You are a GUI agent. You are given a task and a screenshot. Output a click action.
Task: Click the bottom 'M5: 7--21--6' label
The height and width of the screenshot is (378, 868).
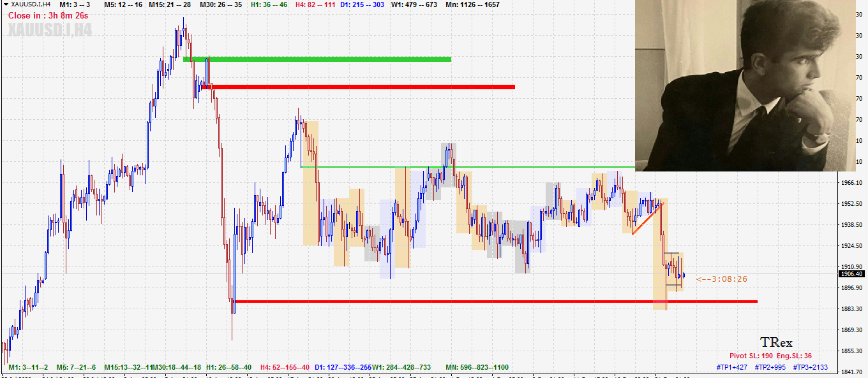(76, 368)
